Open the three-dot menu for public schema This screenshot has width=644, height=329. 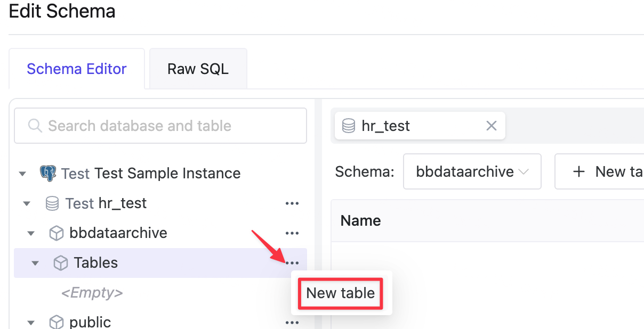tap(292, 322)
